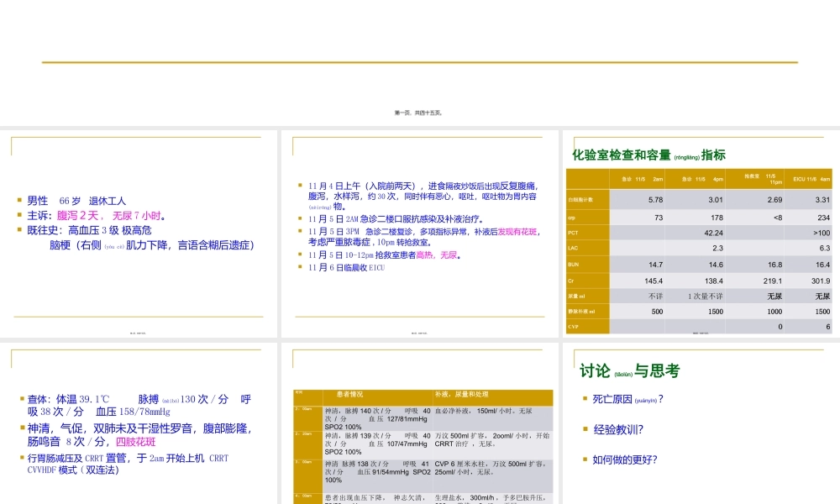Click the bullet '11月5日2AM急诊二楼口服抗感染及补液治疗'
This screenshot has height=504, width=840.
click(396, 219)
